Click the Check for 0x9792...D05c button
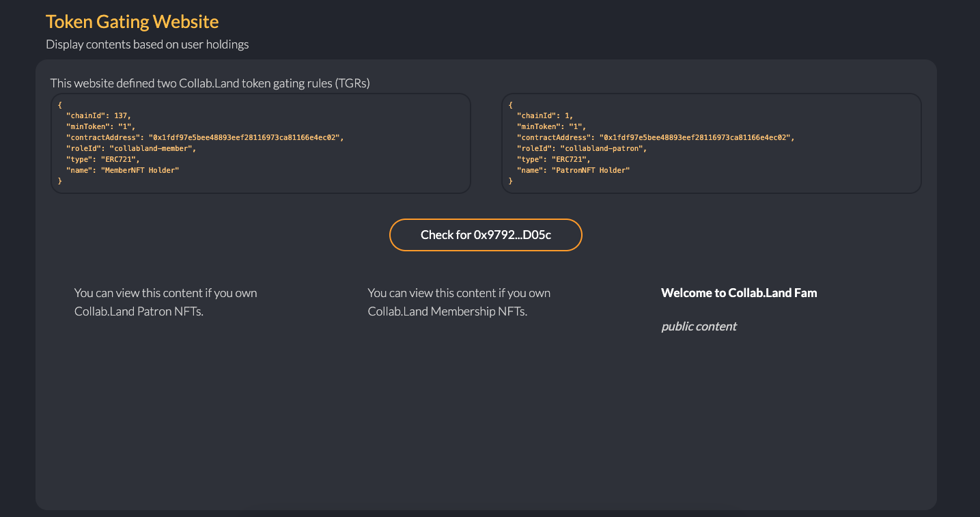This screenshot has height=517, width=980. [486, 235]
